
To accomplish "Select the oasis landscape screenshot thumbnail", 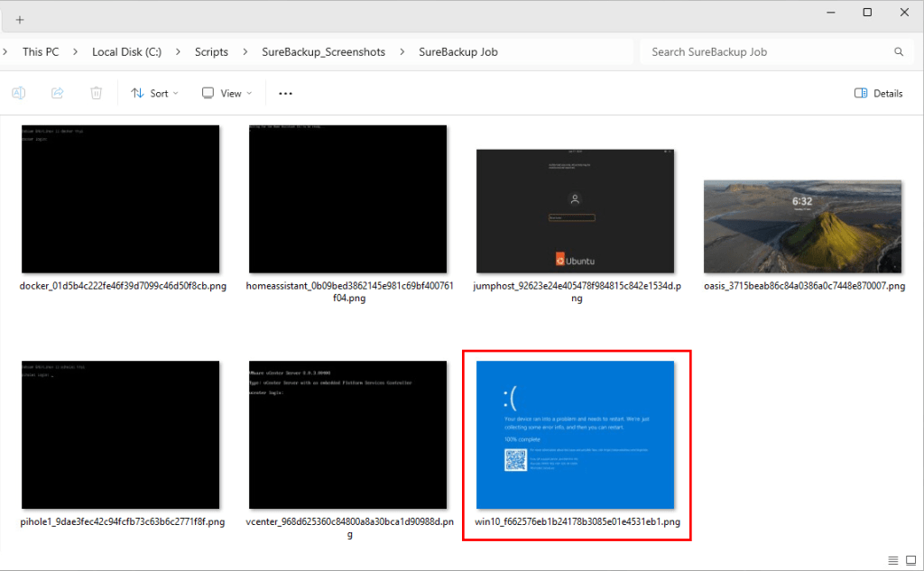I will 801,226.
